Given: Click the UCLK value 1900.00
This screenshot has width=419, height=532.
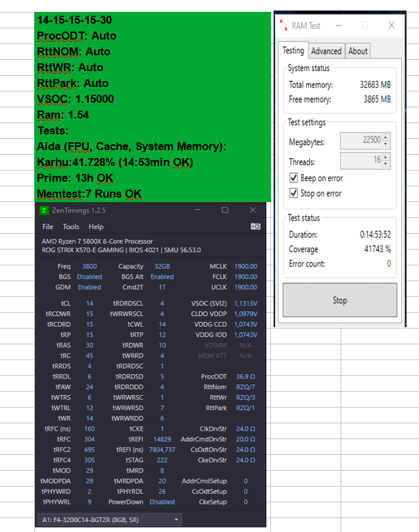Looking at the screenshot, I should [x=246, y=287].
